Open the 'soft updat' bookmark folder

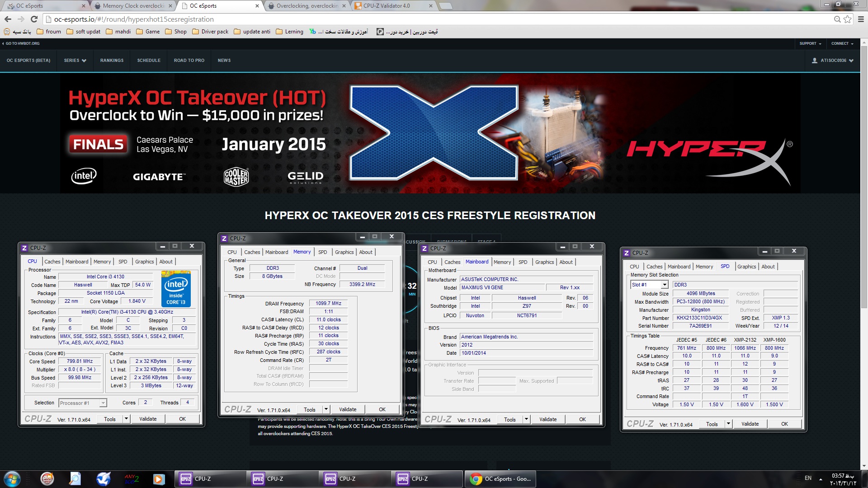84,32
